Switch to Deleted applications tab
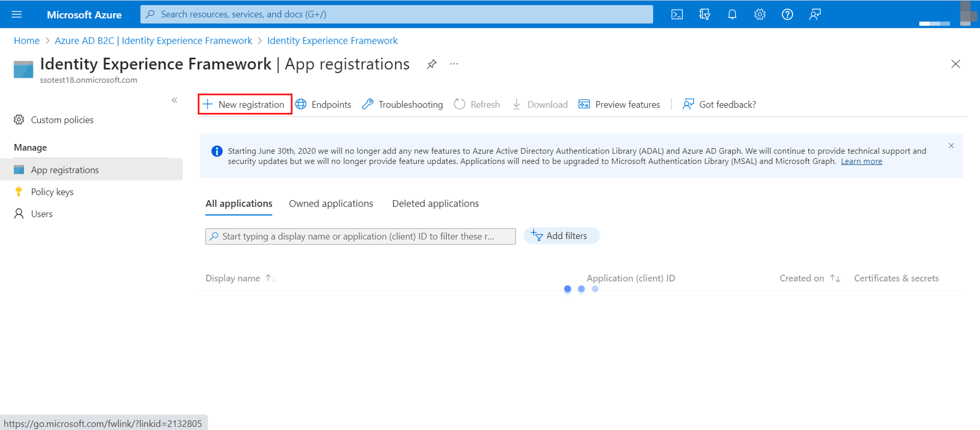Viewport: 980px width, 430px height. 435,204
